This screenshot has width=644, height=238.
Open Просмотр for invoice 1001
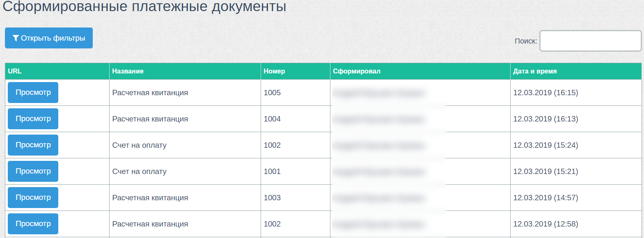click(33, 171)
